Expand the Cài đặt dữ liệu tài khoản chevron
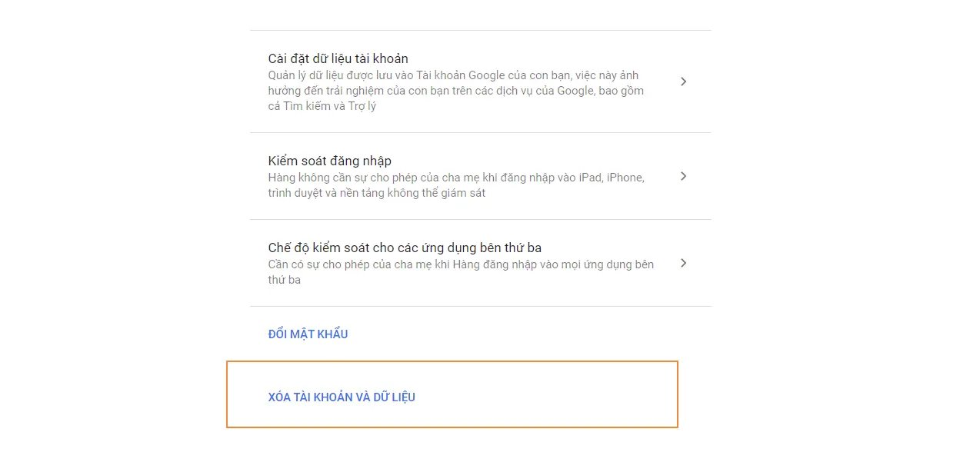 [x=684, y=81]
